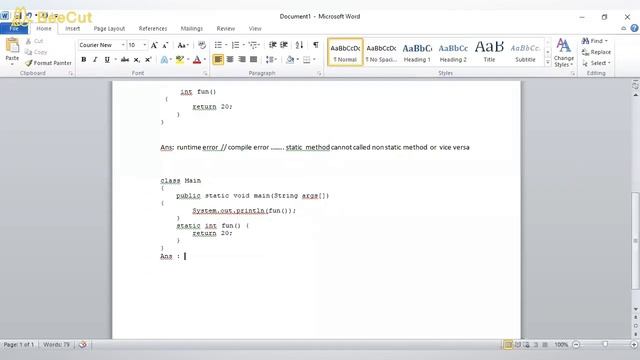This screenshot has height=360, width=640.
Task: Toggle Italic formatting
Action: (x=95, y=60)
